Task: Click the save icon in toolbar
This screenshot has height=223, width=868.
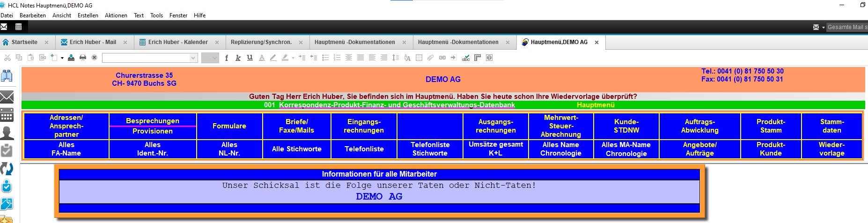Action: [71, 58]
